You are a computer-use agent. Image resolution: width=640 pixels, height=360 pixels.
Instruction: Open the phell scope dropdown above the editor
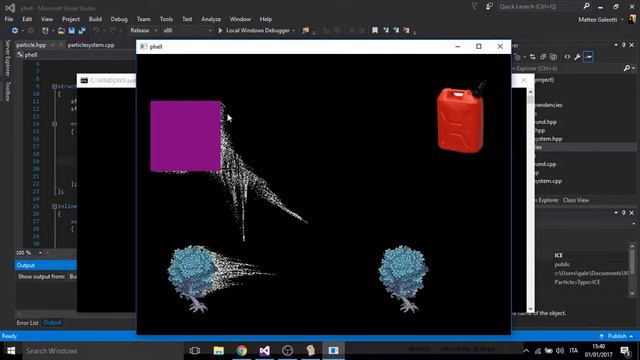76,55
